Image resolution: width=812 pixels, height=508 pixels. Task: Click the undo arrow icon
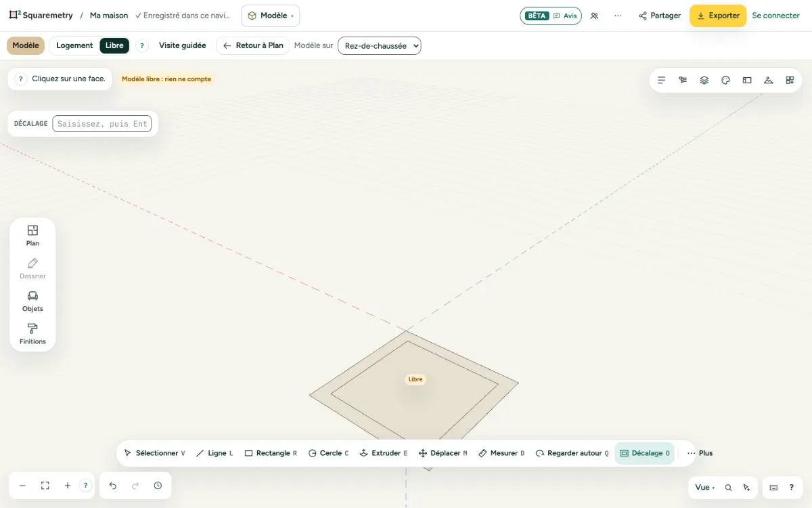point(113,486)
